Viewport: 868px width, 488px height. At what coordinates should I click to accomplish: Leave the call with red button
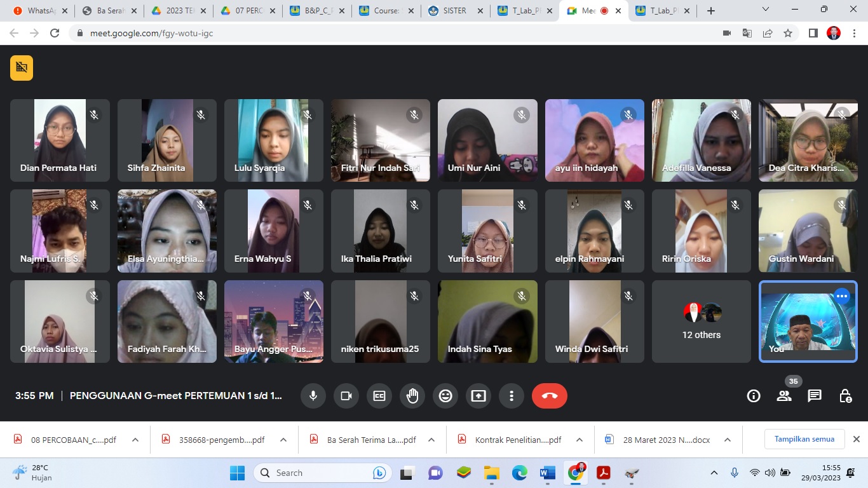coord(550,396)
